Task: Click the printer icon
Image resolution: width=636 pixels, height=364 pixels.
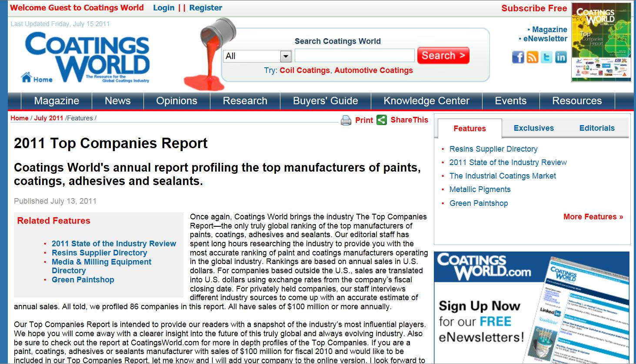Action: coord(346,120)
